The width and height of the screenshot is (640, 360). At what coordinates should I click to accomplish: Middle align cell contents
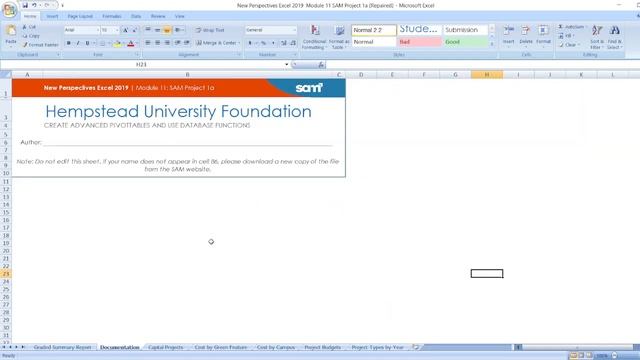tap(157, 30)
